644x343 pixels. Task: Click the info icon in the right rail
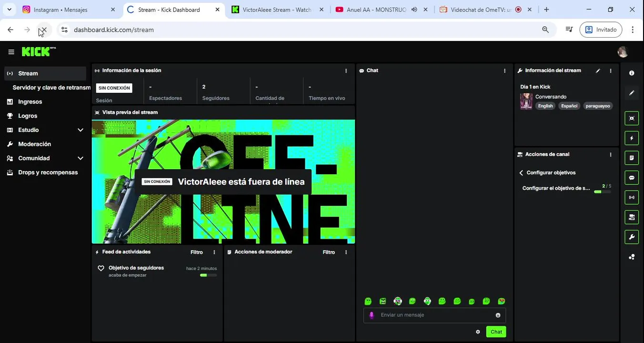(632, 73)
